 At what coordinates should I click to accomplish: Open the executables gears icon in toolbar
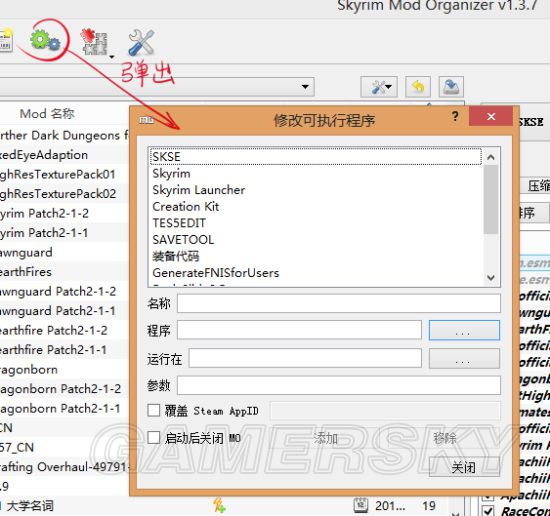point(45,40)
